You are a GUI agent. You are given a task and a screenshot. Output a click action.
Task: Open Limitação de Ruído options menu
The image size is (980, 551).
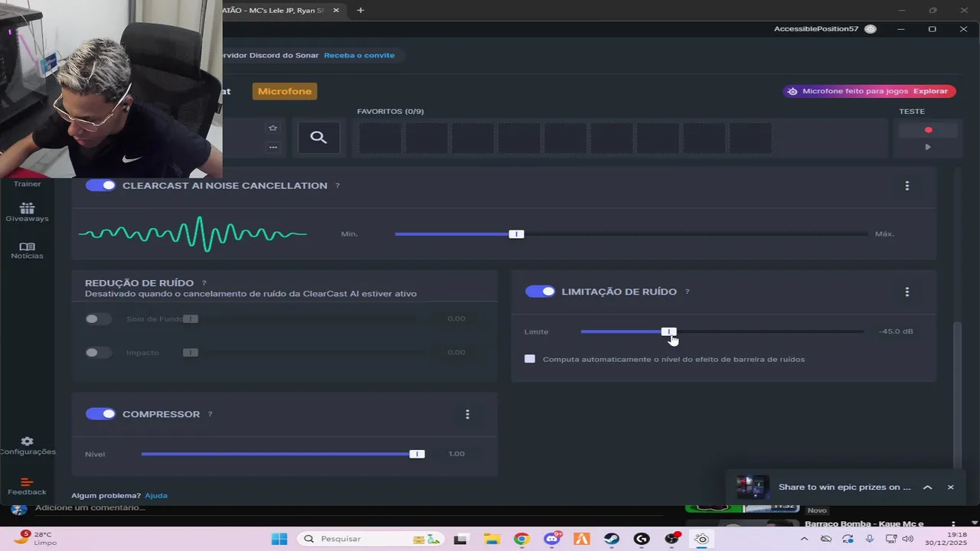[x=907, y=292]
